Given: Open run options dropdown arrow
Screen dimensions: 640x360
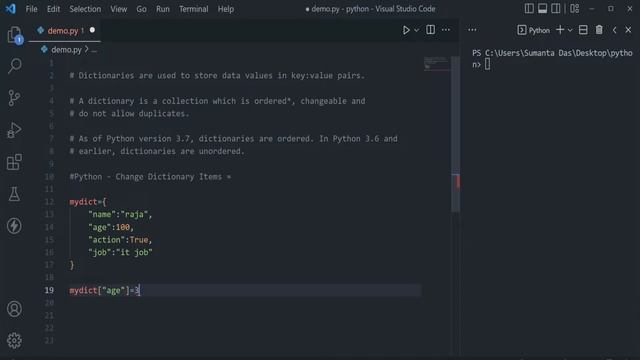Looking at the screenshot, I should click(416, 30).
